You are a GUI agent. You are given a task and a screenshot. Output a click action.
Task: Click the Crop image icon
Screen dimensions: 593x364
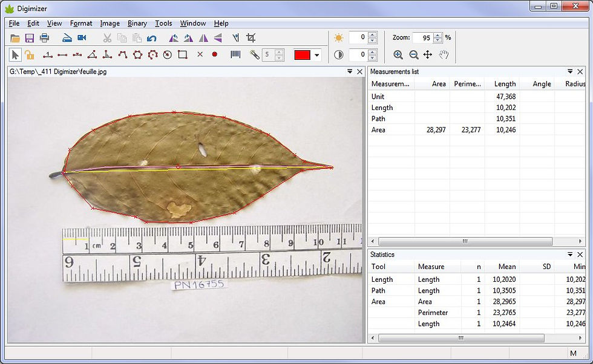click(x=251, y=38)
